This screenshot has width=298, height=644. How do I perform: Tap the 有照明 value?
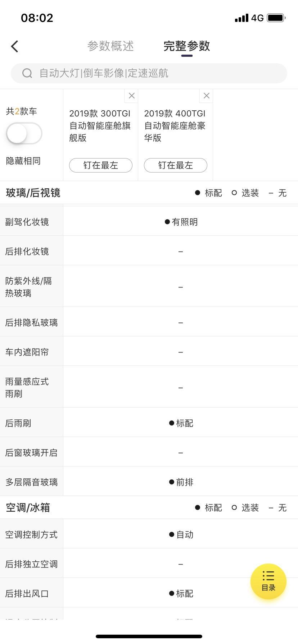pos(181,222)
